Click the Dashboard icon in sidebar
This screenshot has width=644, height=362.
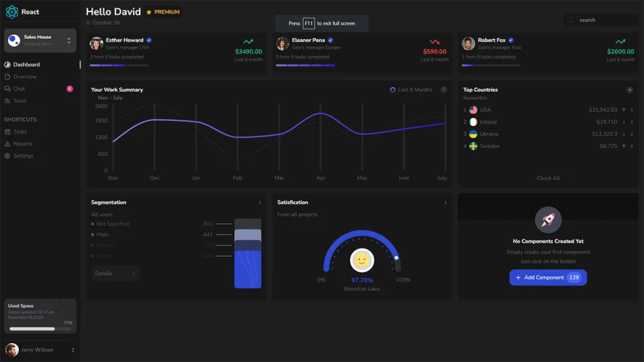pyautogui.click(x=7, y=64)
